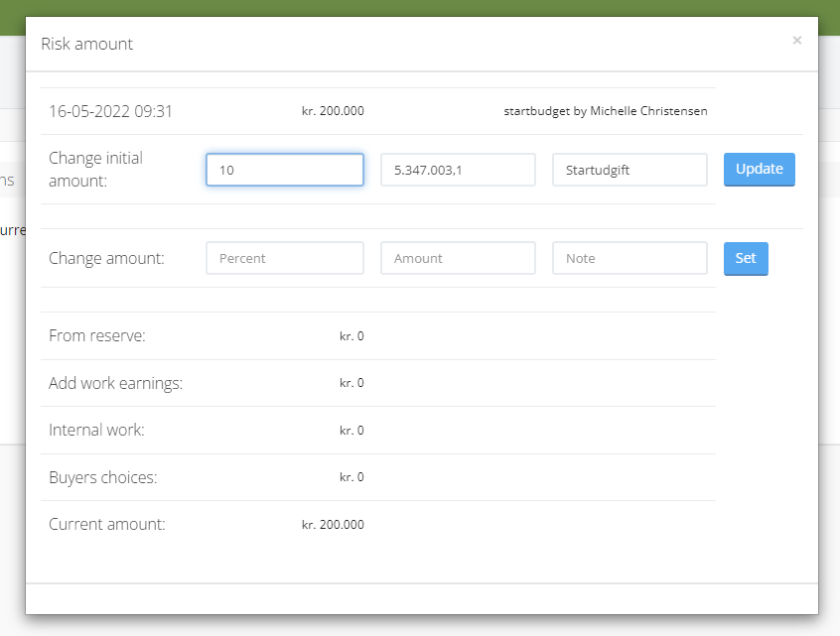
Task: Click the Current amount value kr. 200.000
Action: [333, 525]
